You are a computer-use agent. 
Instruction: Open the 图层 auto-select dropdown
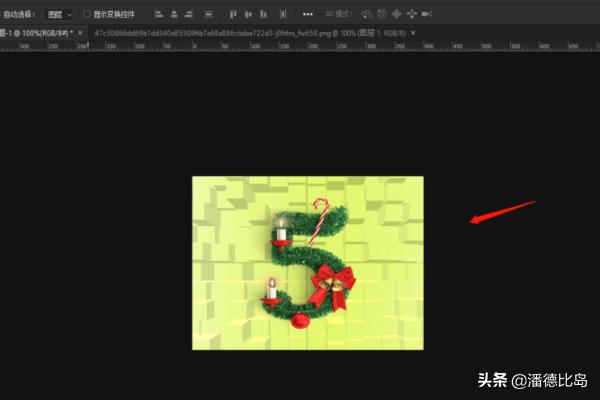(x=60, y=14)
